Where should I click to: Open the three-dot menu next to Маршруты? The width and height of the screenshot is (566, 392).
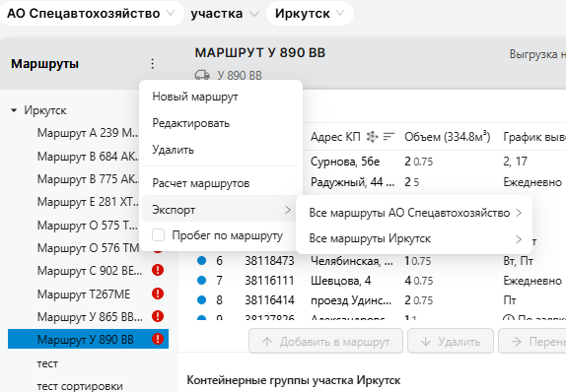coord(152,64)
